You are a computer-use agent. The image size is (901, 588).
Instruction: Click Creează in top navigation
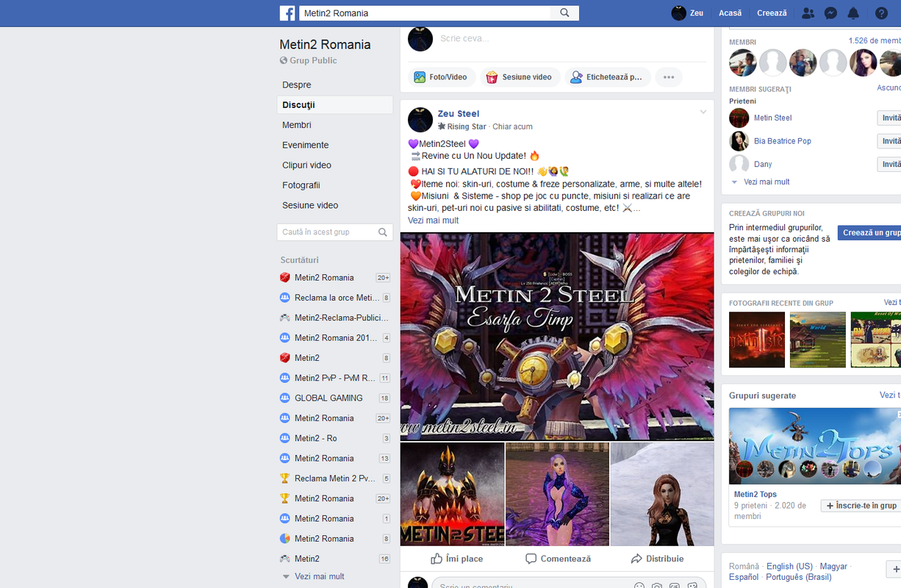772,13
